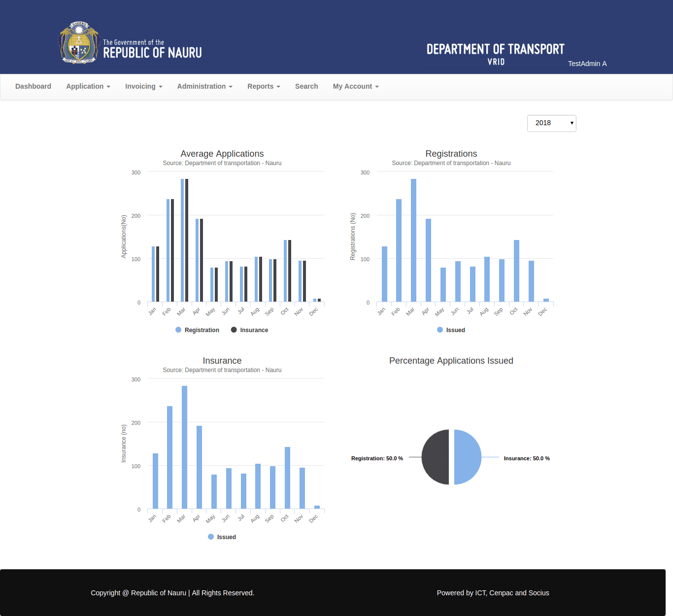Screen dimensions: 673x616
Task: Click the dark October Insurance bar in Average Applications
Action: (290, 271)
